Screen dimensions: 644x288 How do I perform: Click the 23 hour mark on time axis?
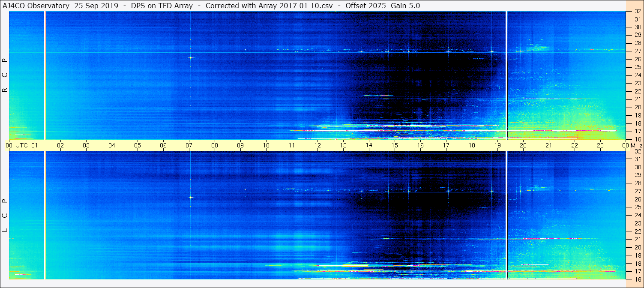point(600,145)
